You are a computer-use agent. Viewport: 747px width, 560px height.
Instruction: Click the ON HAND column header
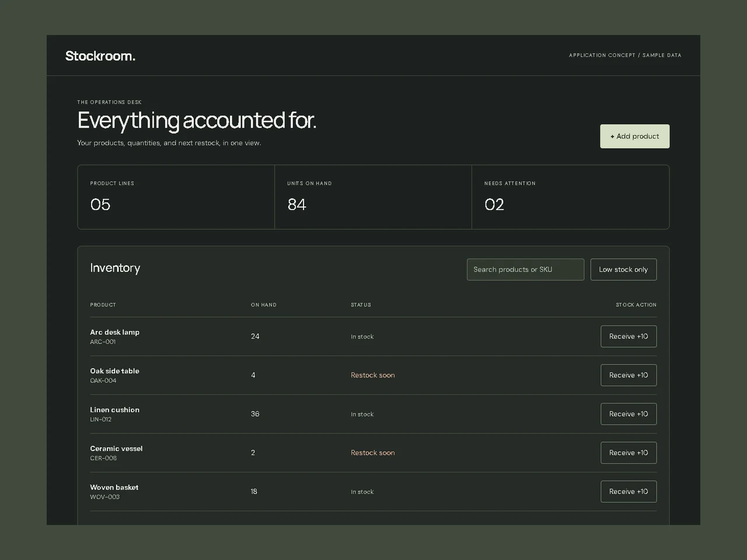[x=264, y=304]
